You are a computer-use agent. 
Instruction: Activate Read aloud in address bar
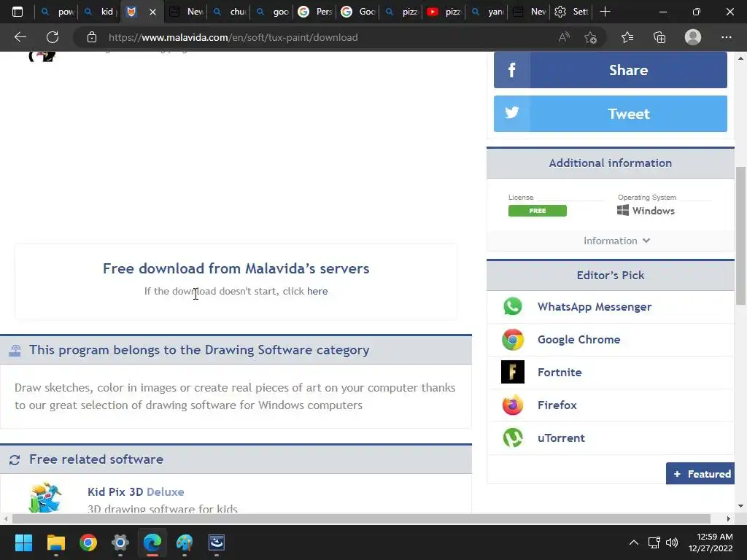[564, 37]
